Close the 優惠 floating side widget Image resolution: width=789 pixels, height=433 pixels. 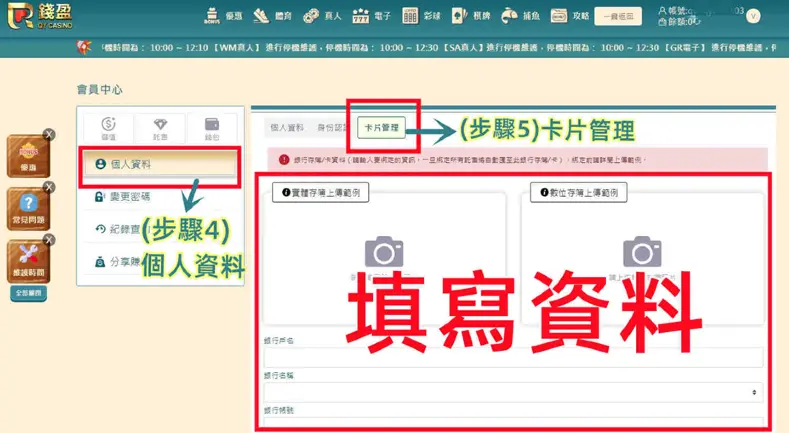point(49,134)
